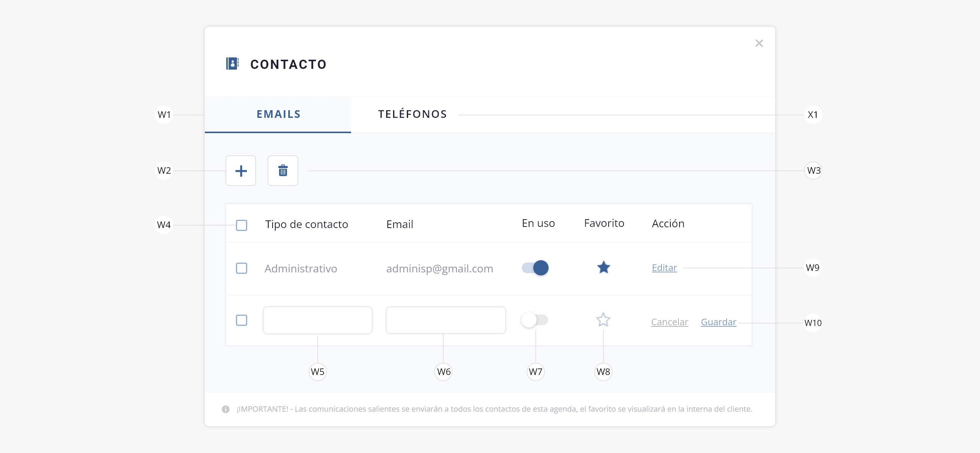Click the filled favorite star for Administrativo
980x453 pixels.
[604, 267]
